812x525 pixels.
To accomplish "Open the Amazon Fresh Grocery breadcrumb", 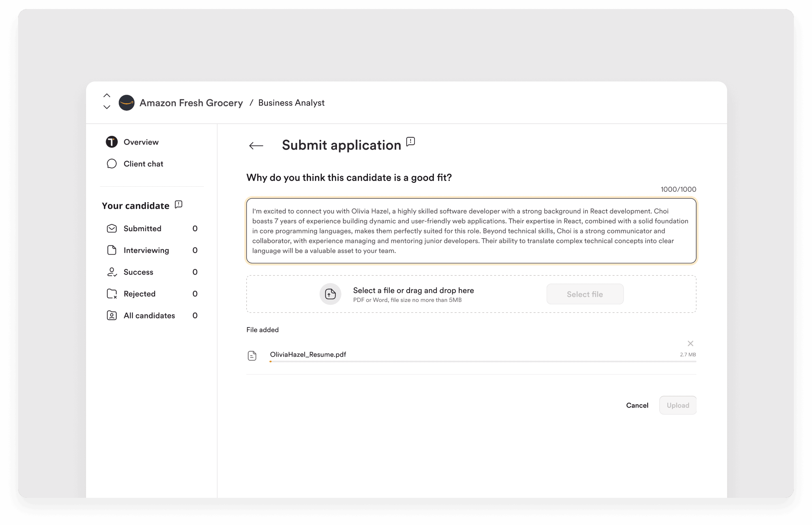I will [191, 103].
